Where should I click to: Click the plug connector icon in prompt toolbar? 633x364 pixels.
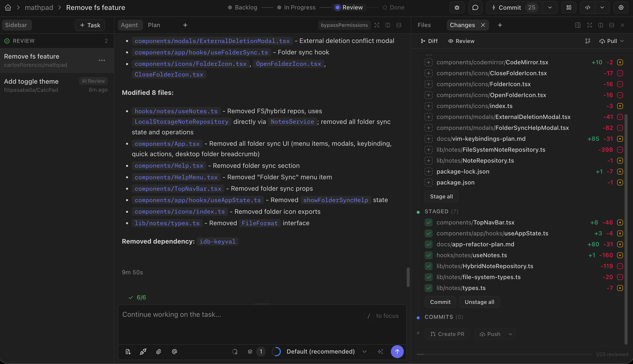143,352
